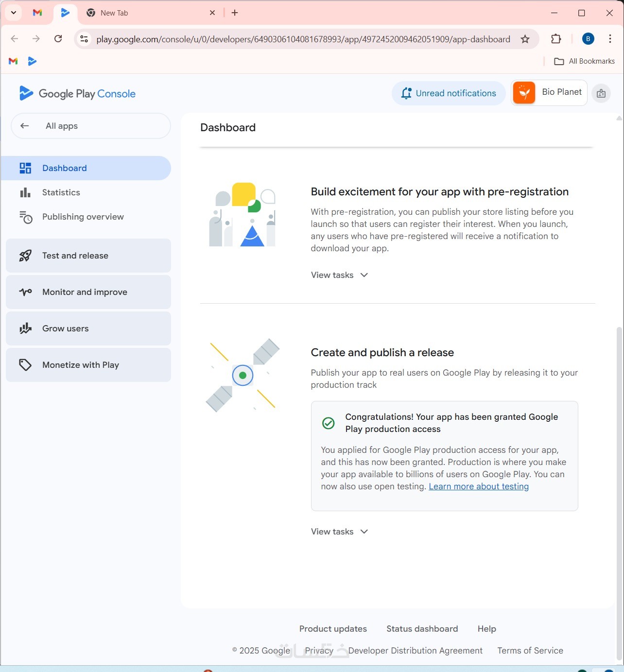Click the Statistics bar chart icon
Screen dimensions: 624x672
25,192
